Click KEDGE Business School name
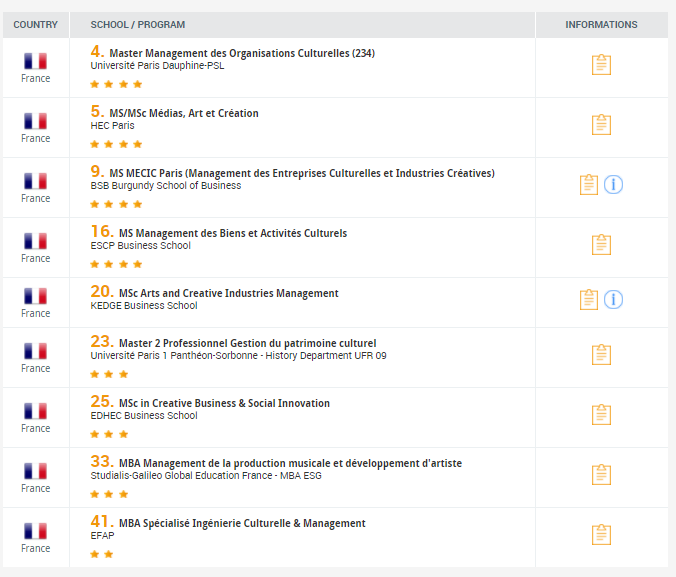This screenshot has width=676, height=577. click(144, 305)
